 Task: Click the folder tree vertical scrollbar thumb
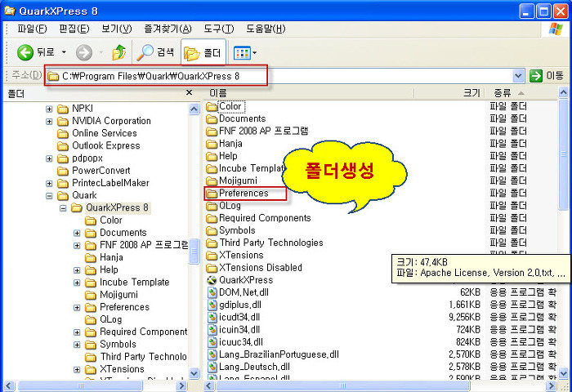pos(194,251)
